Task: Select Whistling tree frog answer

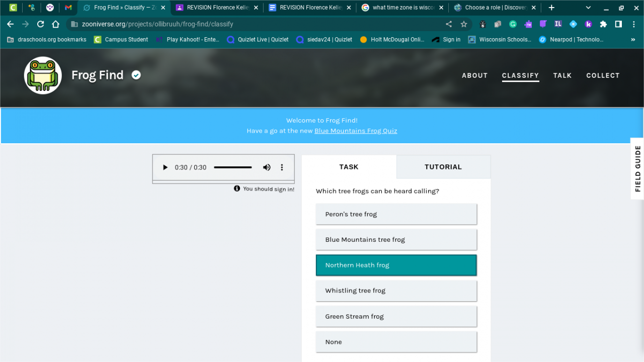Action: (396, 291)
